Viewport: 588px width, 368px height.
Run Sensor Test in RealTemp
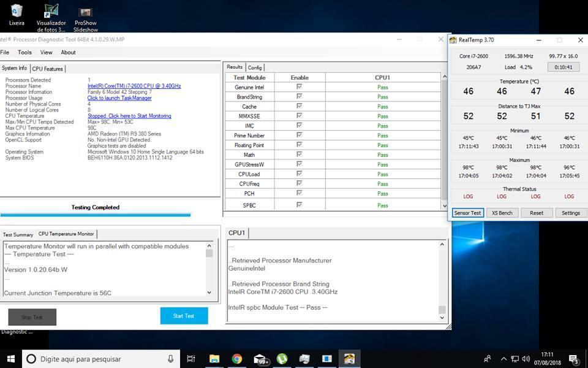point(467,213)
